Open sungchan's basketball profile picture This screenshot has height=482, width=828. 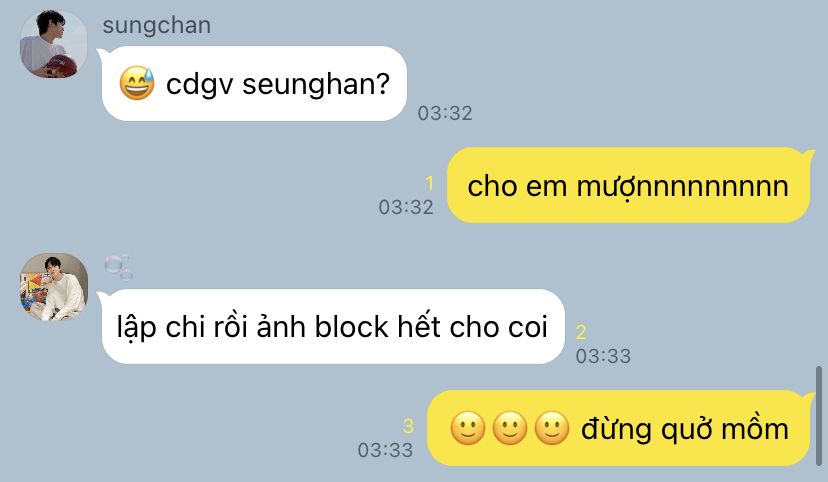[x=53, y=44]
